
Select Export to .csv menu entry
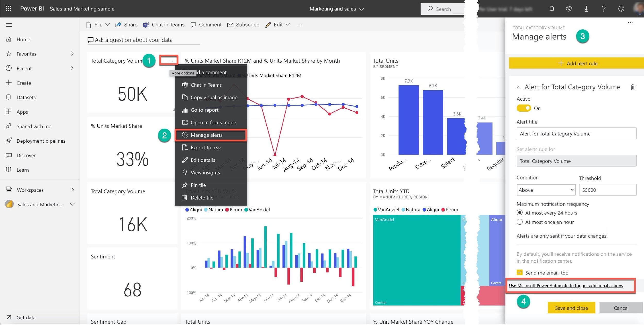[205, 148]
